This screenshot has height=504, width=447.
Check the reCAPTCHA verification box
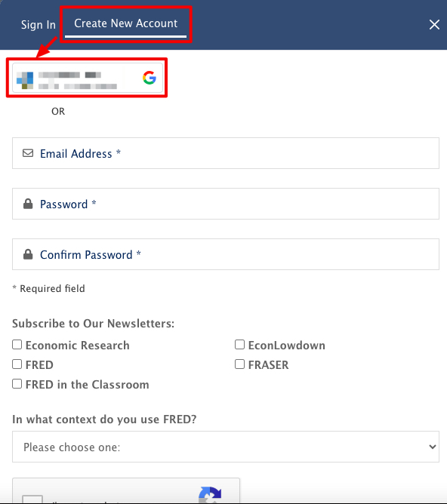[x=32, y=499]
